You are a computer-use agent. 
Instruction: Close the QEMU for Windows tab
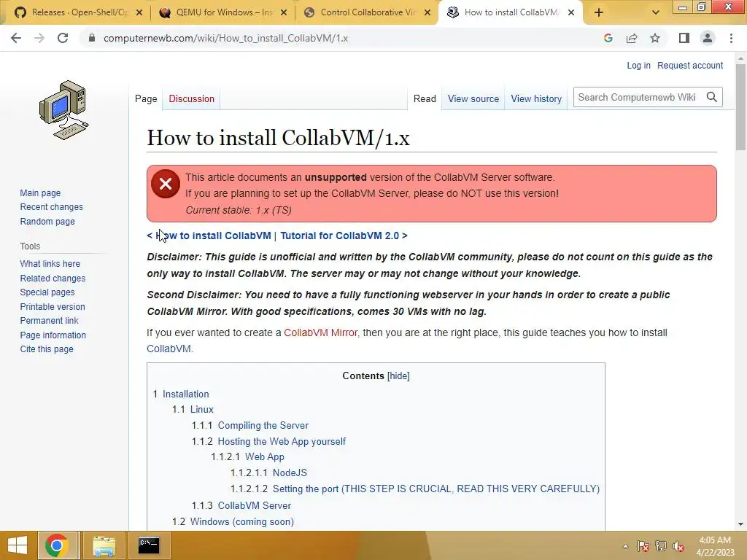click(284, 13)
